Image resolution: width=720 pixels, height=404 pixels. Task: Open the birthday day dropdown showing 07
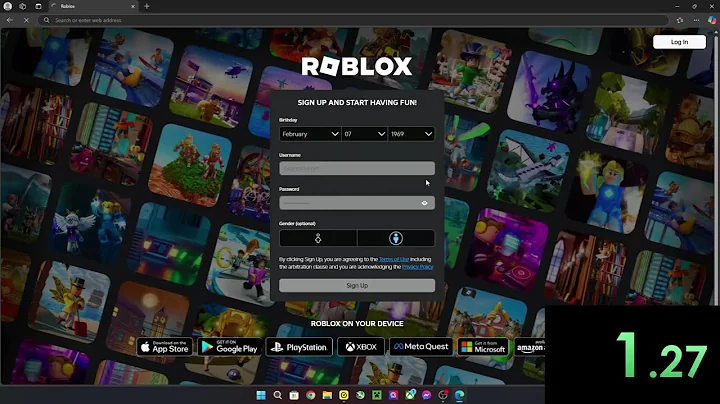[x=365, y=134]
